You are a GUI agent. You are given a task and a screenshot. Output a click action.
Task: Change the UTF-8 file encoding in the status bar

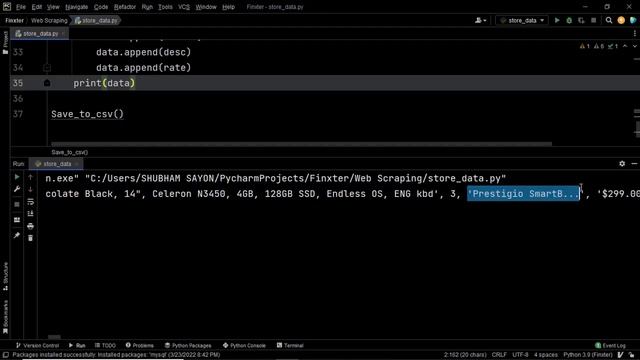(520, 355)
